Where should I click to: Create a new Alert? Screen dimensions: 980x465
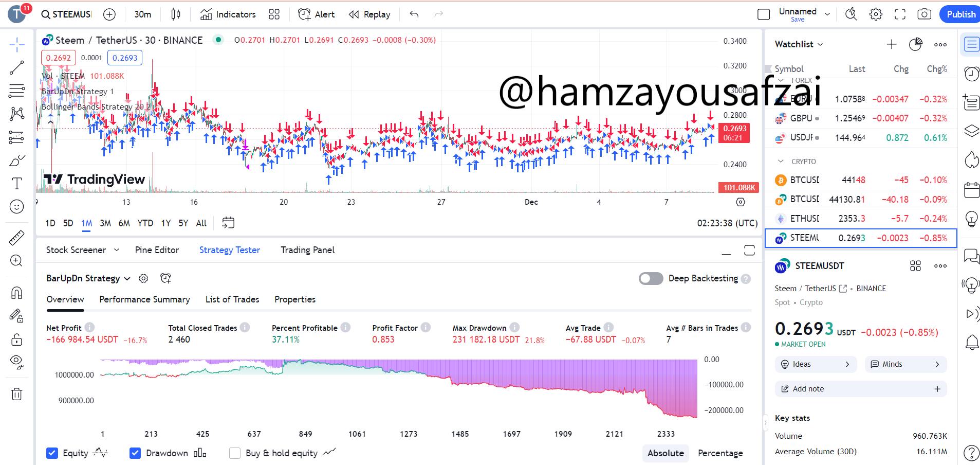(317, 14)
